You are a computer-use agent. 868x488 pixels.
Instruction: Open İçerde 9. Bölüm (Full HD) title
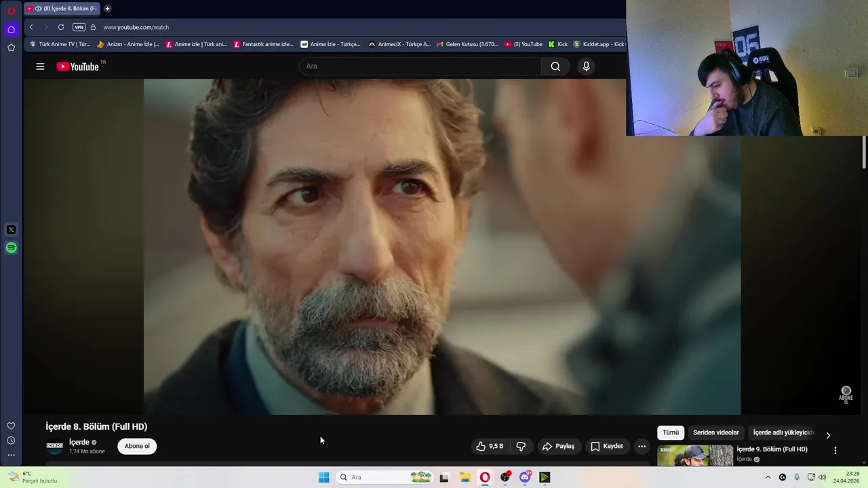pos(772,449)
